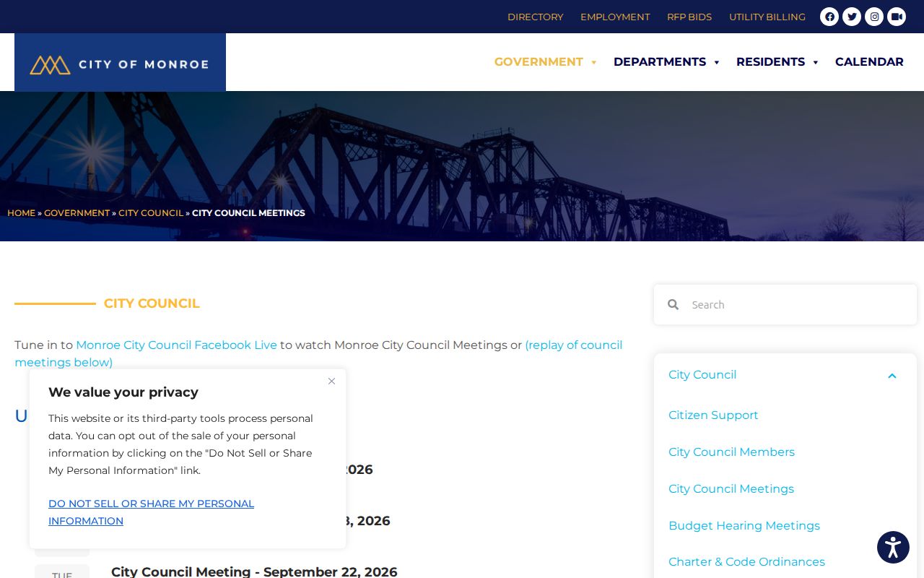Open the Facebook social icon
Image resolution: width=924 pixels, height=578 pixels.
tap(829, 17)
